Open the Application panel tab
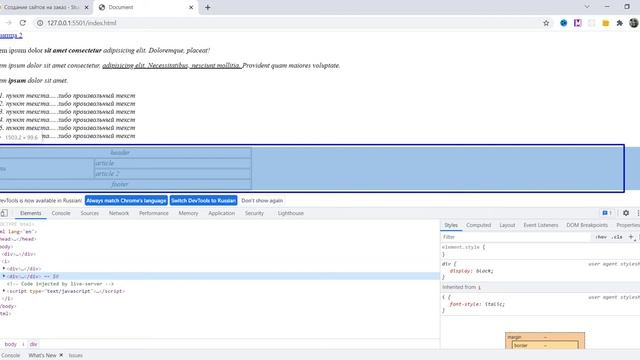The image size is (640, 360). pyautogui.click(x=222, y=213)
